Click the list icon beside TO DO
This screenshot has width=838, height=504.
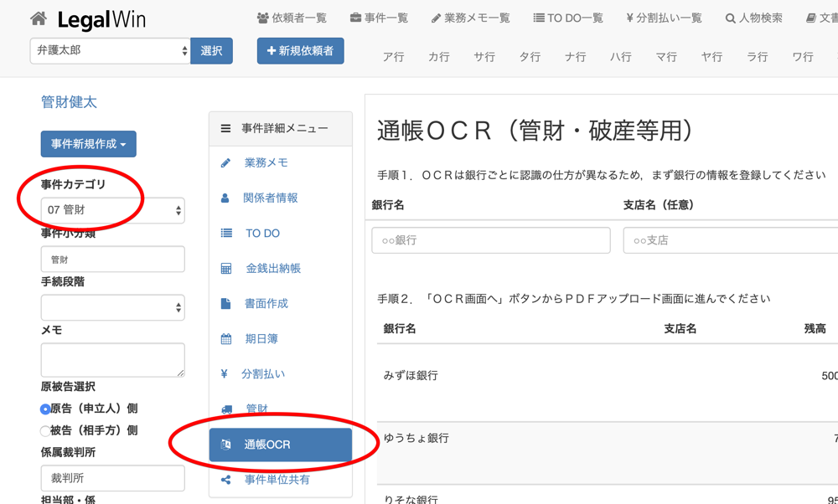click(x=226, y=234)
